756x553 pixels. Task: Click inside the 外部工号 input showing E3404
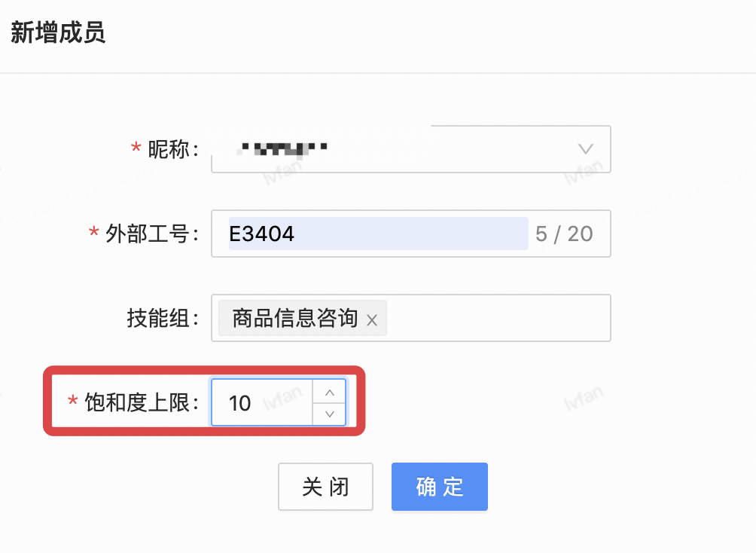click(x=339, y=234)
